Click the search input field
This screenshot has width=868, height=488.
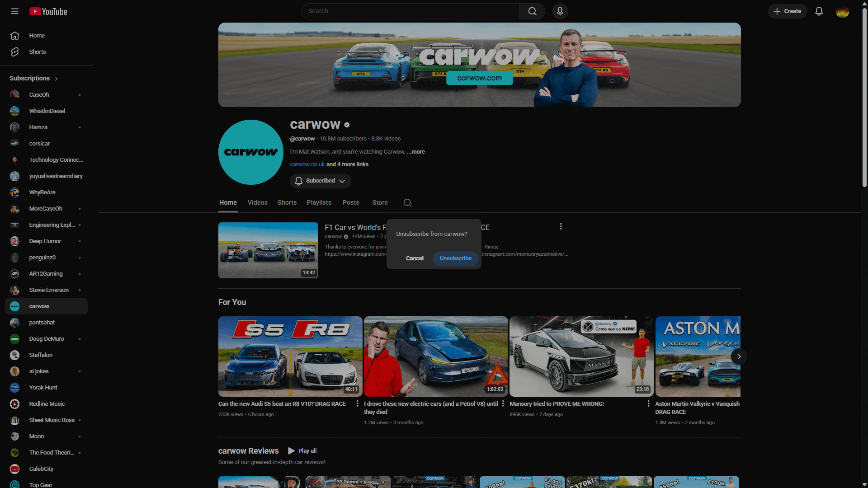coord(410,11)
